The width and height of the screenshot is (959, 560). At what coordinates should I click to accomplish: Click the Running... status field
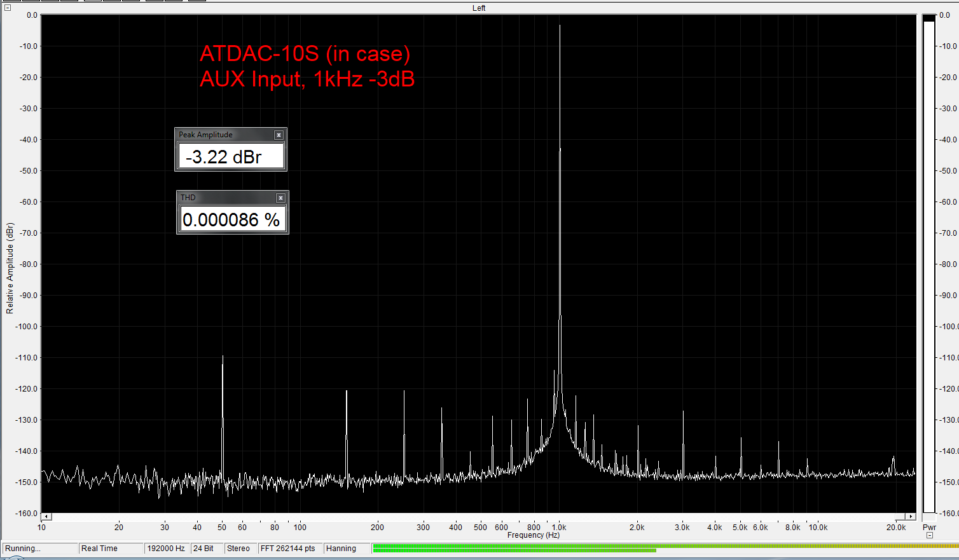40,549
